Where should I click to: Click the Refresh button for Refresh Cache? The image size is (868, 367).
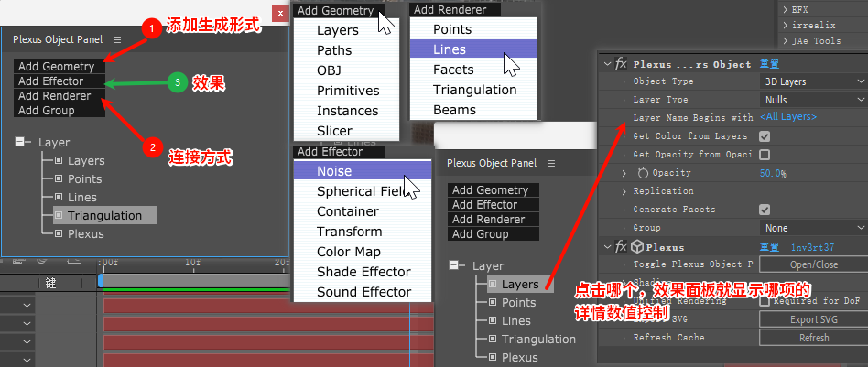[813, 338]
